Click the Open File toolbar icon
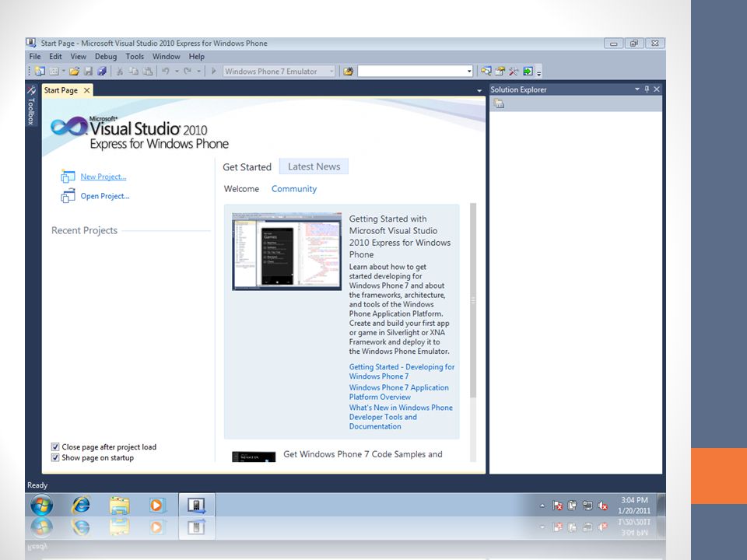This screenshot has width=747, height=560. (75, 72)
